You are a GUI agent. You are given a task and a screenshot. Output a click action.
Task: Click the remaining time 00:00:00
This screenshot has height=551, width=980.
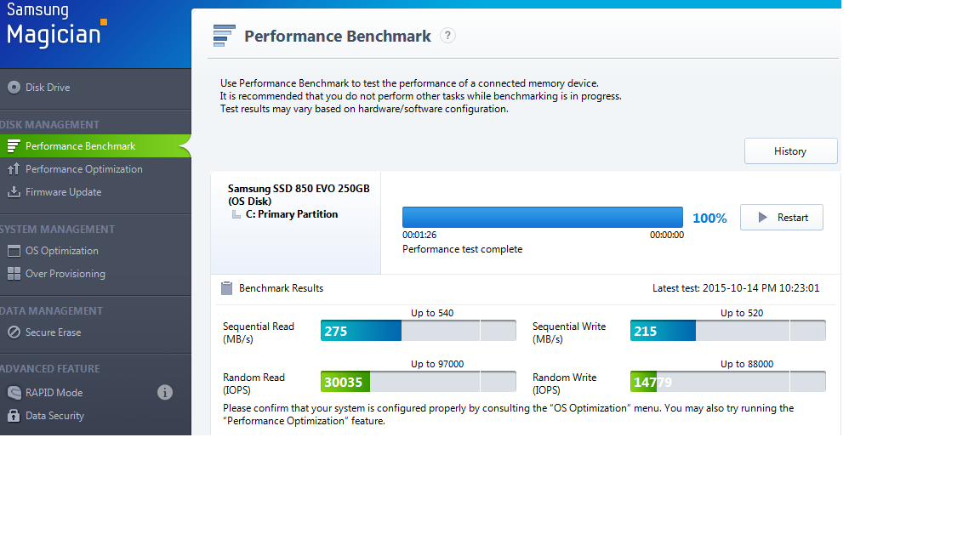coord(667,235)
